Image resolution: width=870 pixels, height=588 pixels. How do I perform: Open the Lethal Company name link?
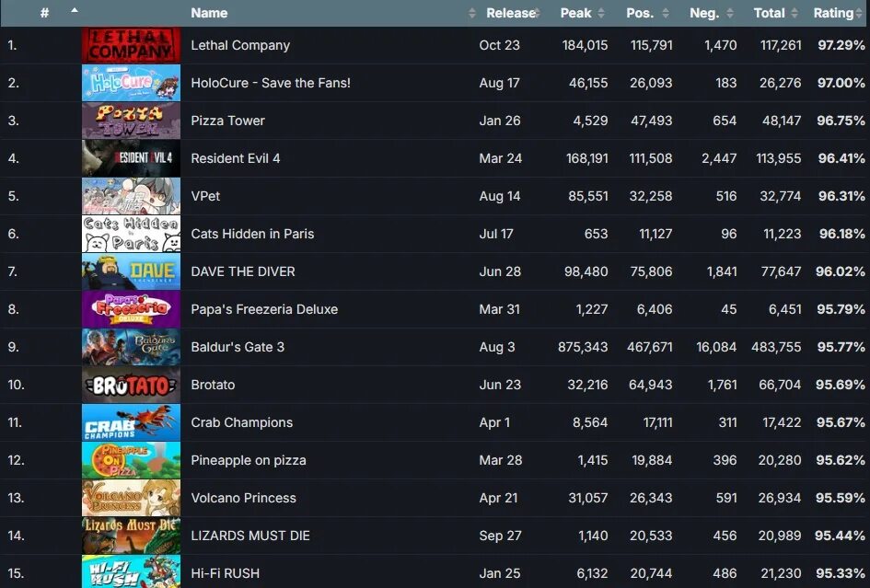point(240,45)
